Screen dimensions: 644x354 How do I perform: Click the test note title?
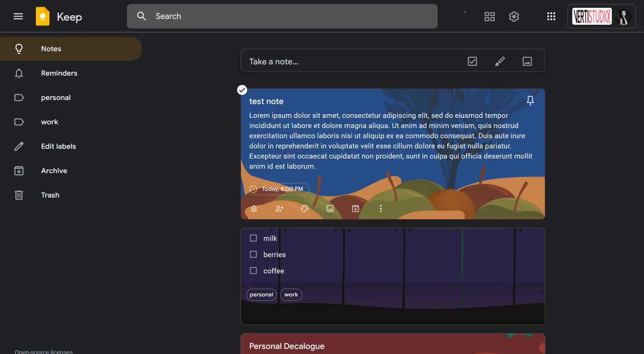(266, 101)
